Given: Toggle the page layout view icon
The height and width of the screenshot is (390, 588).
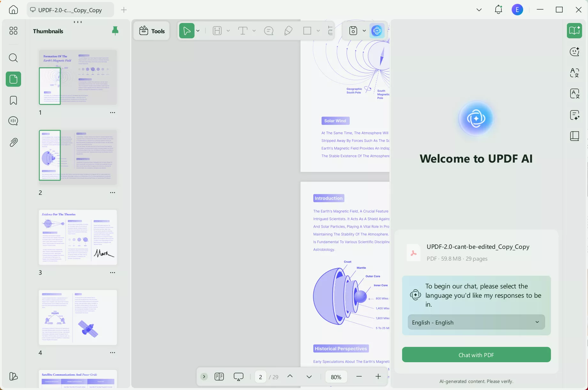Looking at the screenshot, I should [x=219, y=377].
